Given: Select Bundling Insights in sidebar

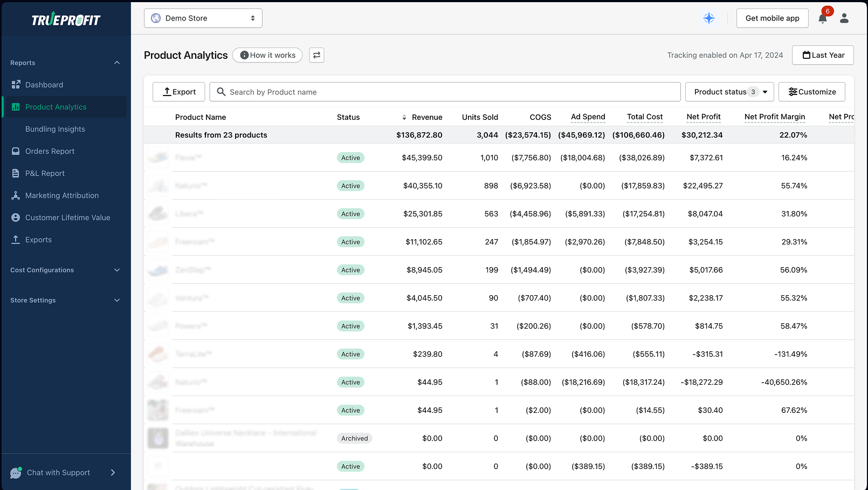Looking at the screenshot, I should click(x=55, y=129).
